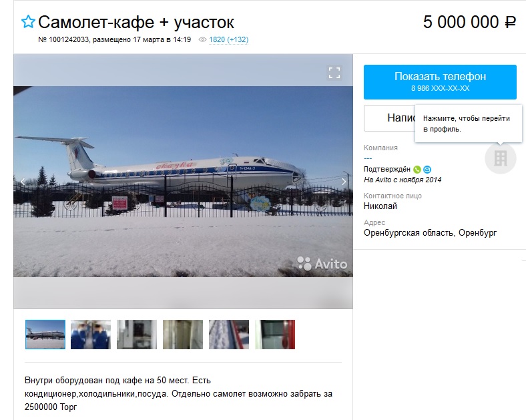
Task: Select third thumbnail of cafe interior
Action: pyautogui.click(x=137, y=335)
